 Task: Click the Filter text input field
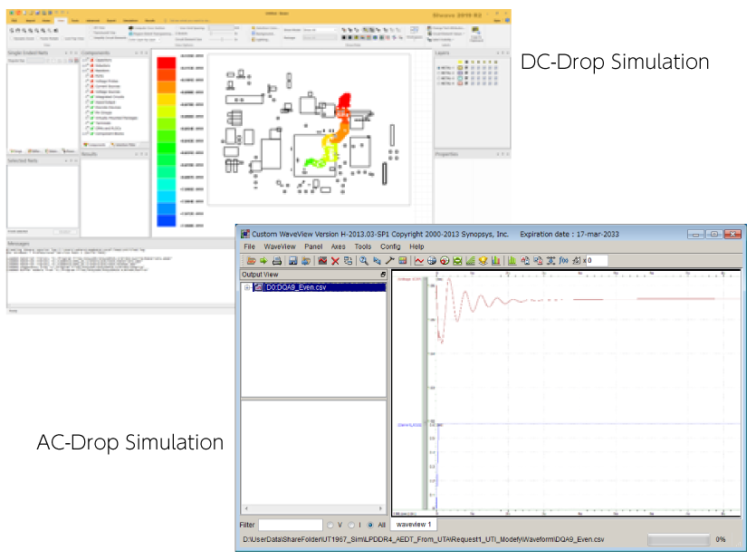pyautogui.click(x=290, y=525)
